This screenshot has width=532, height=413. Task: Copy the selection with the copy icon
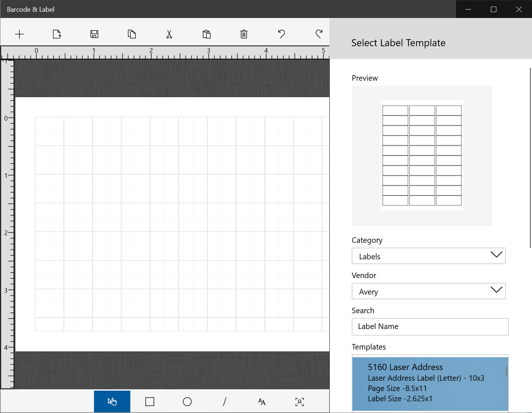coord(132,34)
